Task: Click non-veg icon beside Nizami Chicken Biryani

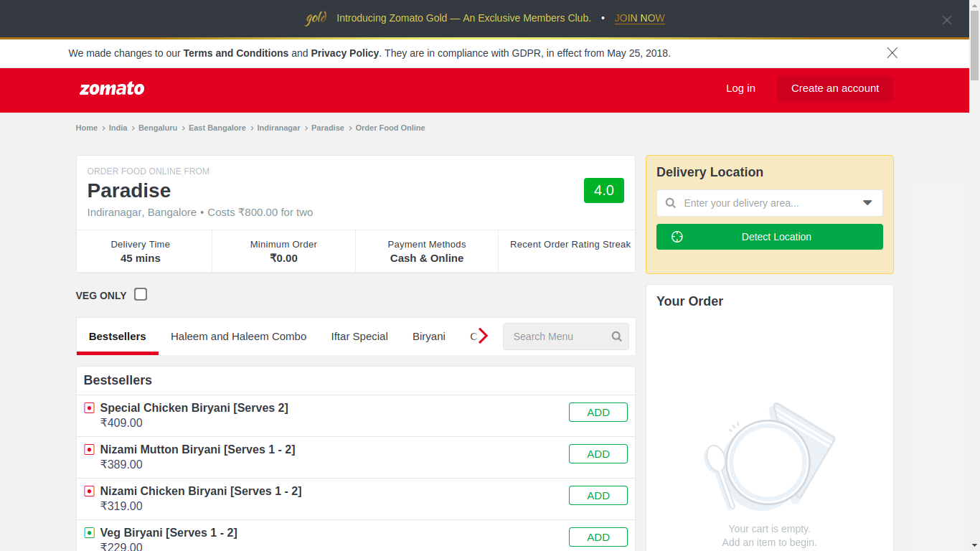Action: coord(90,491)
